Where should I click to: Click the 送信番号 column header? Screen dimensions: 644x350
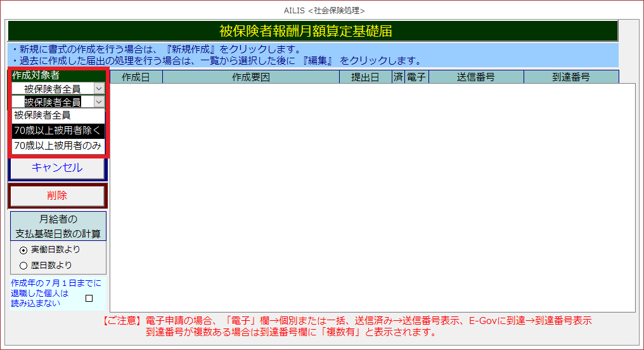coord(475,77)
